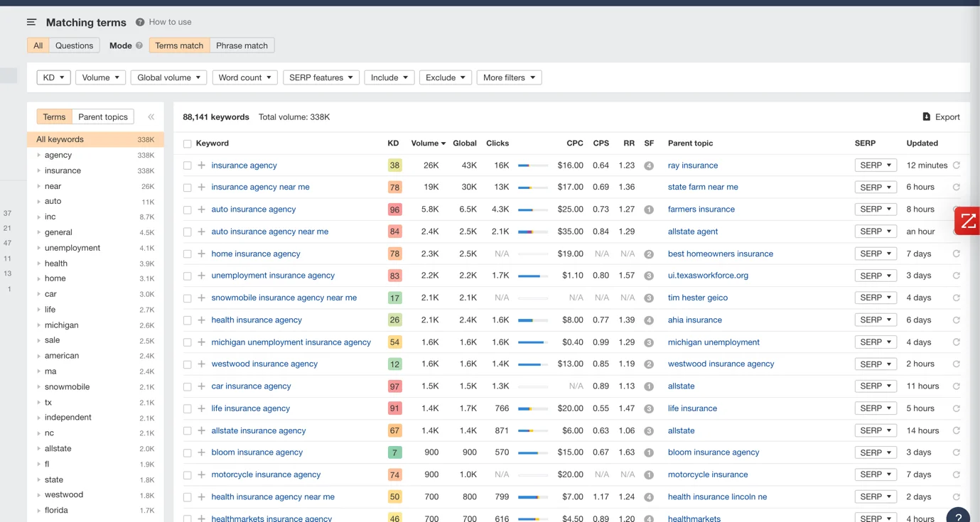Open the westwood insurance agency keyword link
The width and height of the screenshot is (980, 522).
[x=264, y=364]
